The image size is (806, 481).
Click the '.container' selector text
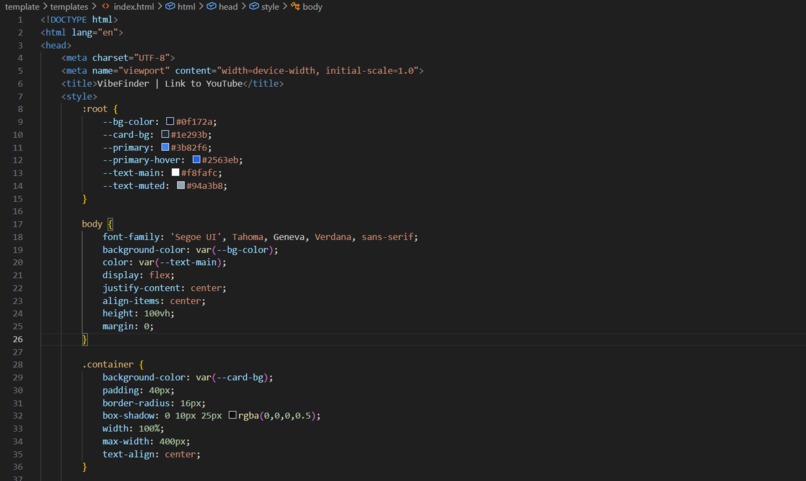(107, 364)
